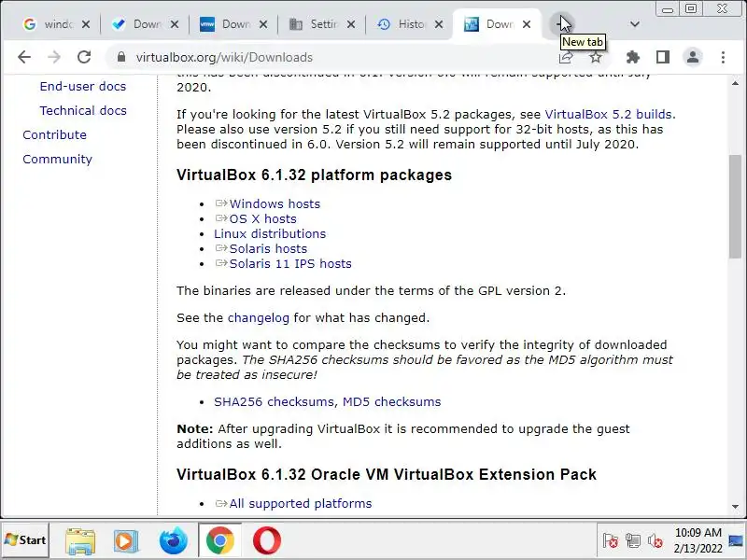Open a new tab with the plus button

coord(561,24)
